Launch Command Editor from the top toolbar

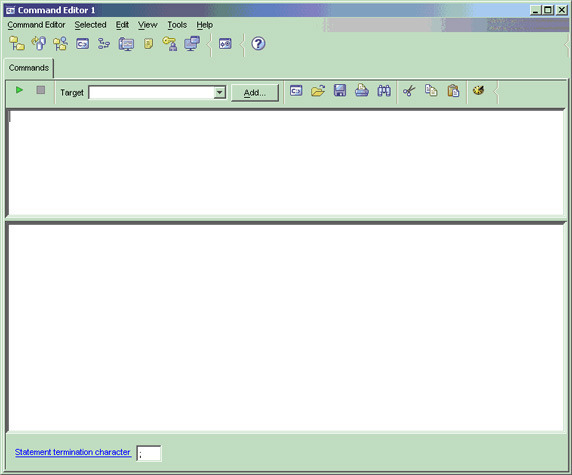[82, 44]
